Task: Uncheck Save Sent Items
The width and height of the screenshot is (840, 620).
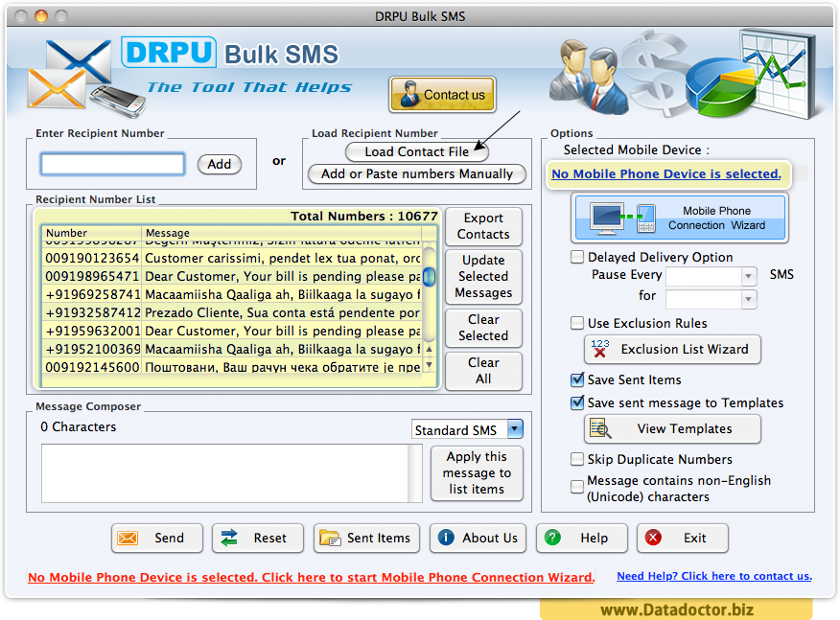Action: (577, 379)
